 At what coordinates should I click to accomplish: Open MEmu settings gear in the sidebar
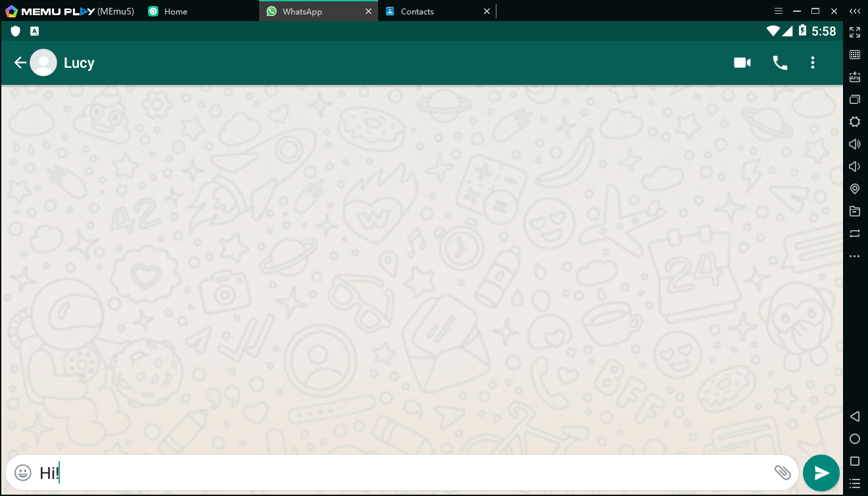[855, 122]
